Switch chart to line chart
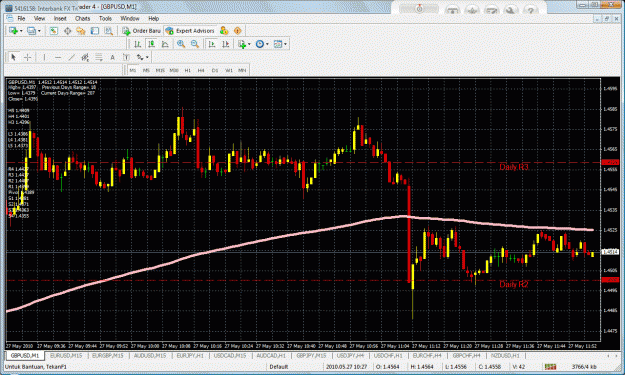Screen dimensions: 625x375 165,44
